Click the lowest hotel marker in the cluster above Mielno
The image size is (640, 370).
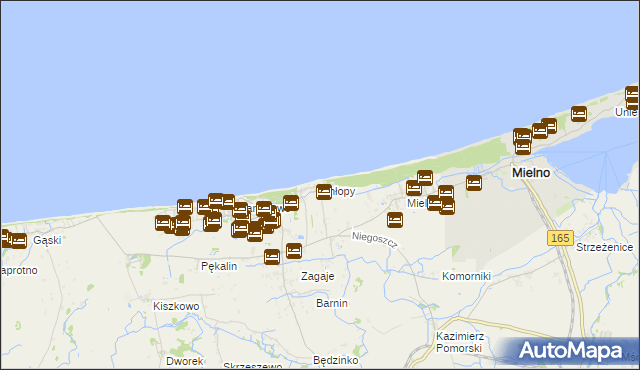click(x=523, y=147)
